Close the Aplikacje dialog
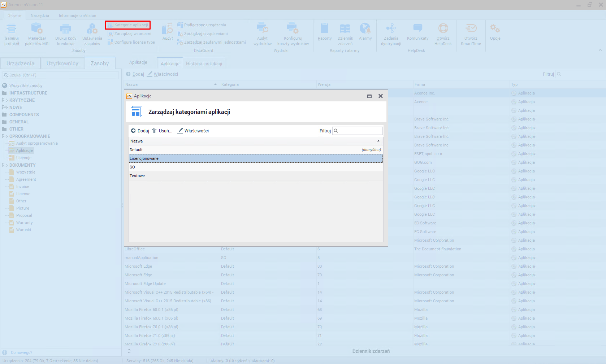Screen dimensions: 606x364 [380, 96]
